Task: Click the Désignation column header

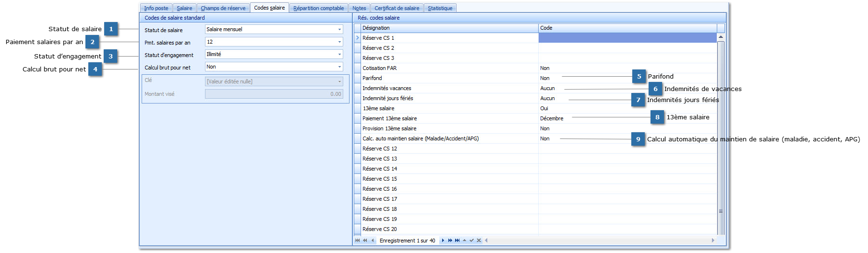Action: tap(449, 28)
